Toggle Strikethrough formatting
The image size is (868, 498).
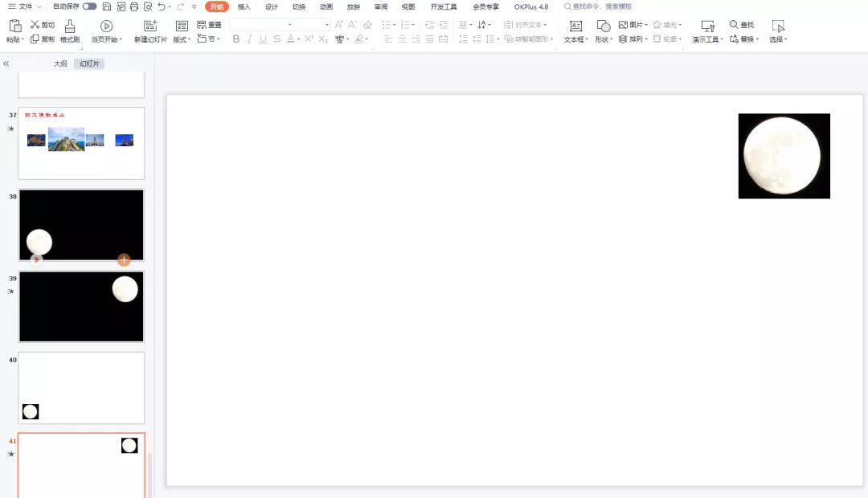[276, 39]
